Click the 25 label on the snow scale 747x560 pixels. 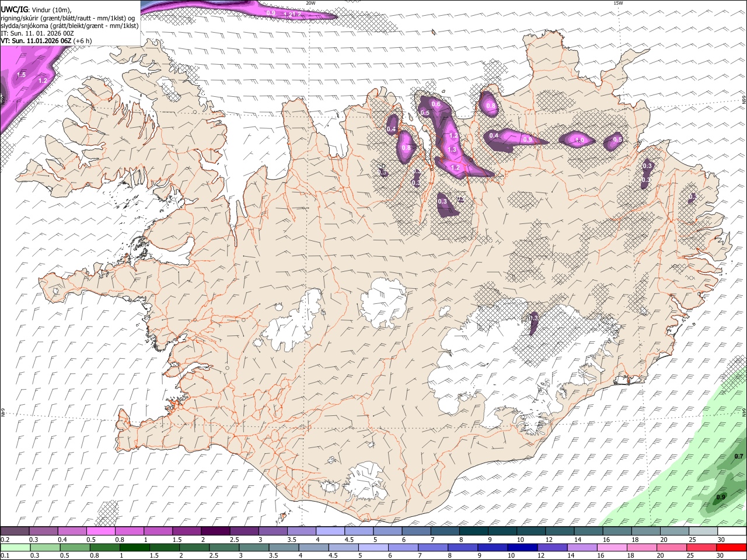(692, 540)
